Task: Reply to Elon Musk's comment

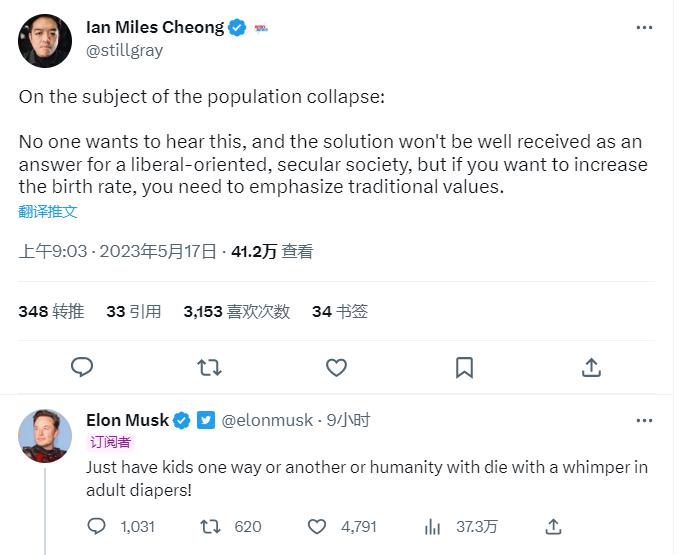Action: pos(97,526)
